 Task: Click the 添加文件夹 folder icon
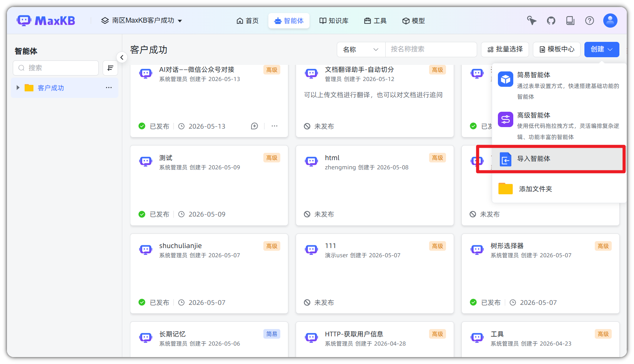pyautogui.click(x=506, y=189)
